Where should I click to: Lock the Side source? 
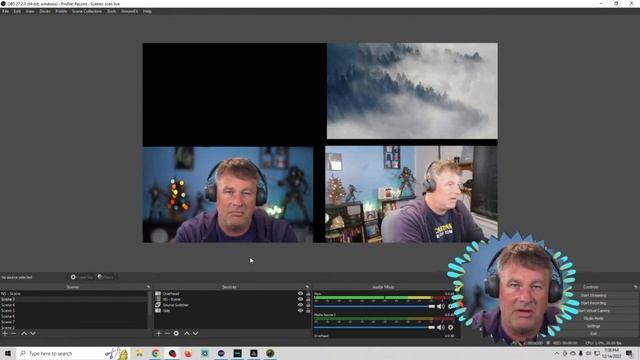[x=308, y=311]
